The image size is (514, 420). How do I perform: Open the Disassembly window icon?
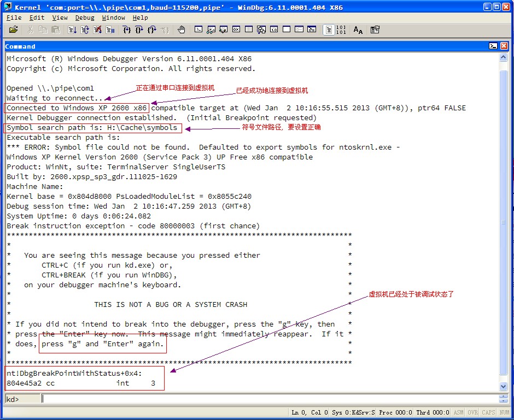click(274, 29)
